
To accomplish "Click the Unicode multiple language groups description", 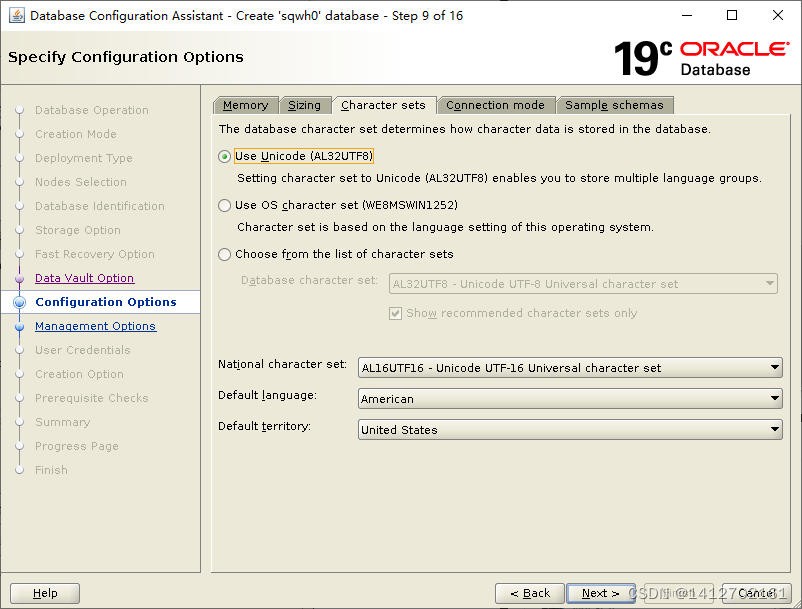I will pyautogui.click(x=499, y=178).
